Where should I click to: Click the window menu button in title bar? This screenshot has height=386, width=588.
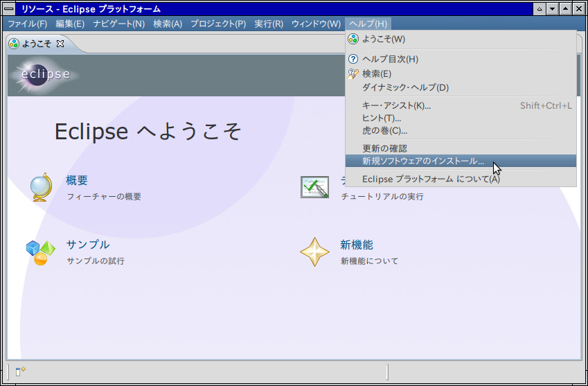[x=8, y=9]
